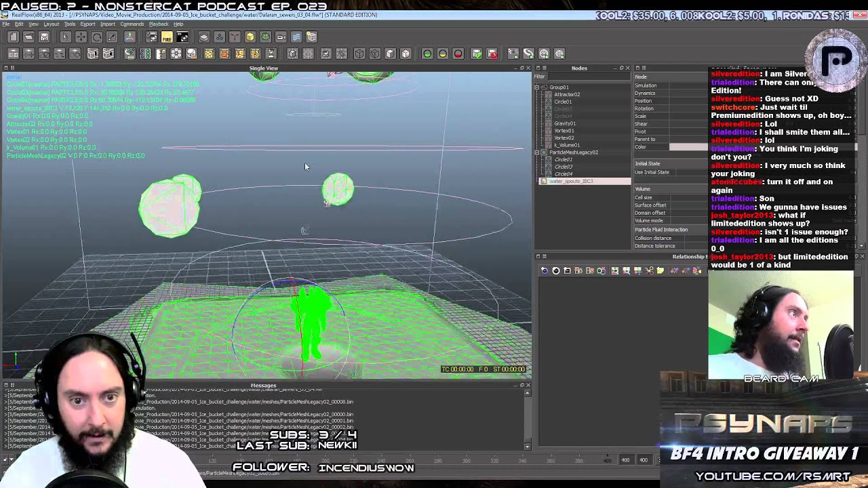Select Gravity01 in Nodes list
This screenshot has height=488, width=868.
565,123
